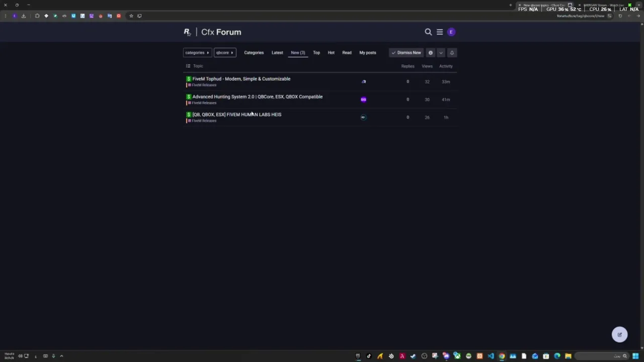
Task: Open Discord from the taskbar
Action: coord(446,356)
